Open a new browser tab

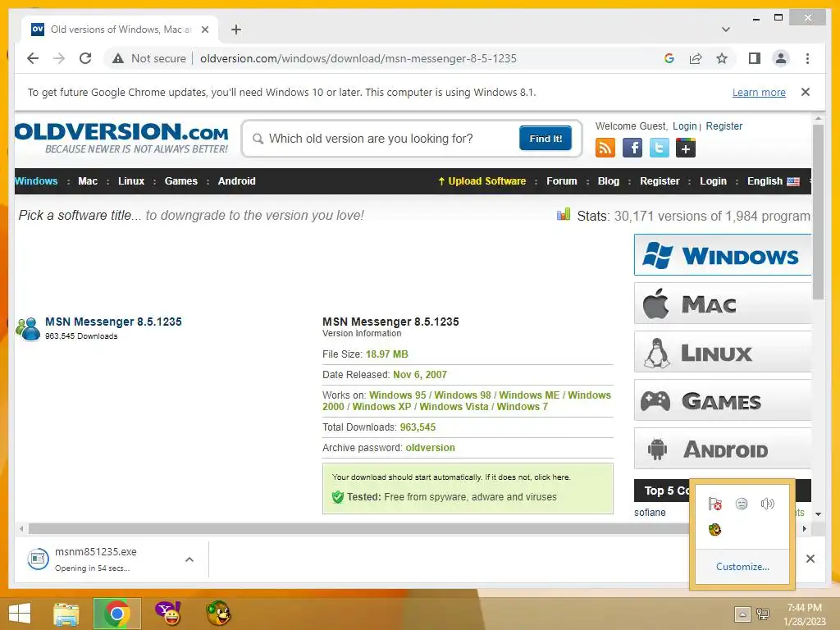pyautogui.click(x=236, y=30)
